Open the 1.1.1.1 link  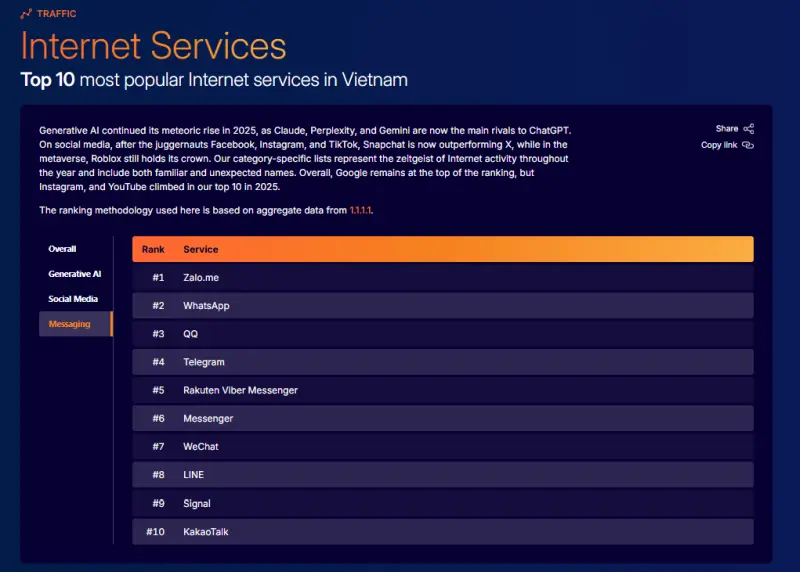tap(361, 211)
